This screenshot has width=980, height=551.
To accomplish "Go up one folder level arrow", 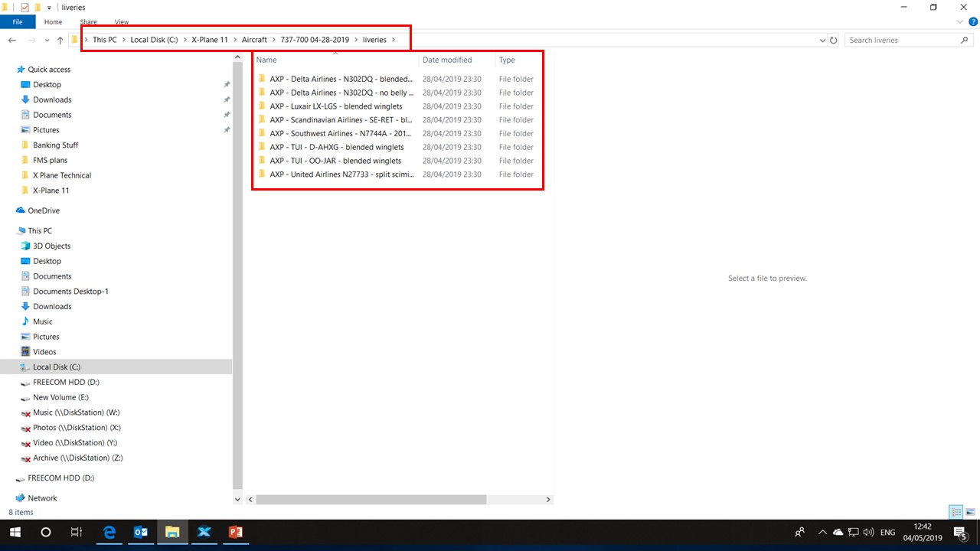I will [60, 40].
